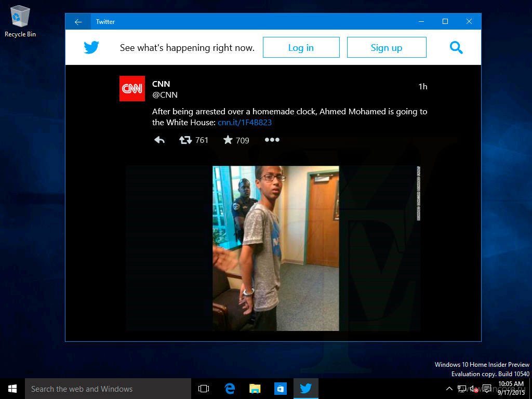Maximize the Twitter window

(445, 21)
